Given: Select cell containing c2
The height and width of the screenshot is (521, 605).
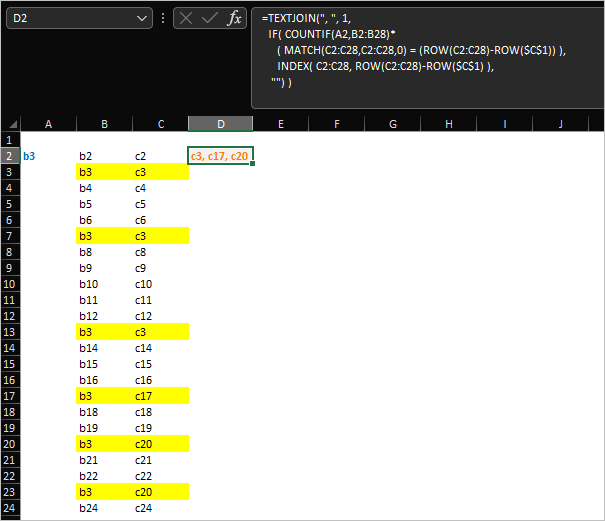Looking at the screenshot, I should (161, 156).
